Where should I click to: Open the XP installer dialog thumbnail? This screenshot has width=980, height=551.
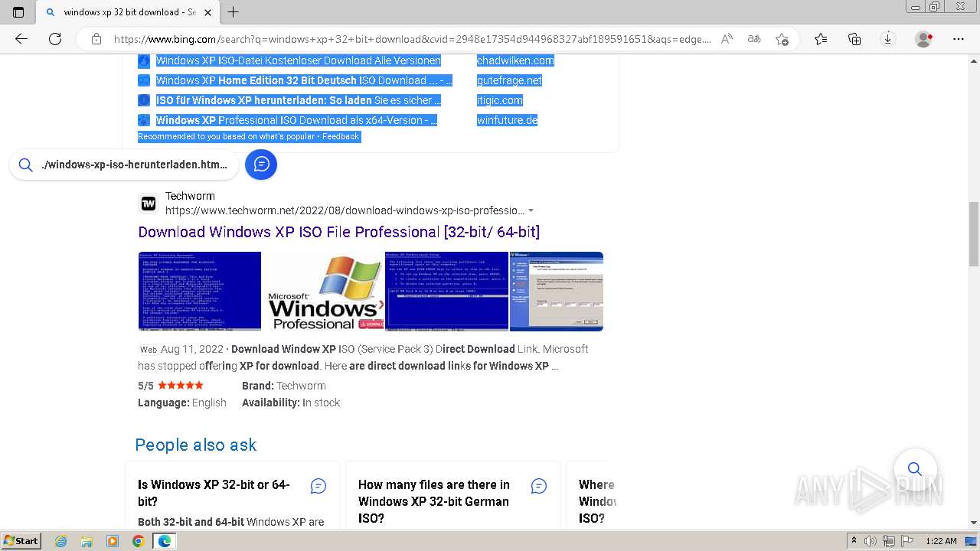(x=557, y=292)
